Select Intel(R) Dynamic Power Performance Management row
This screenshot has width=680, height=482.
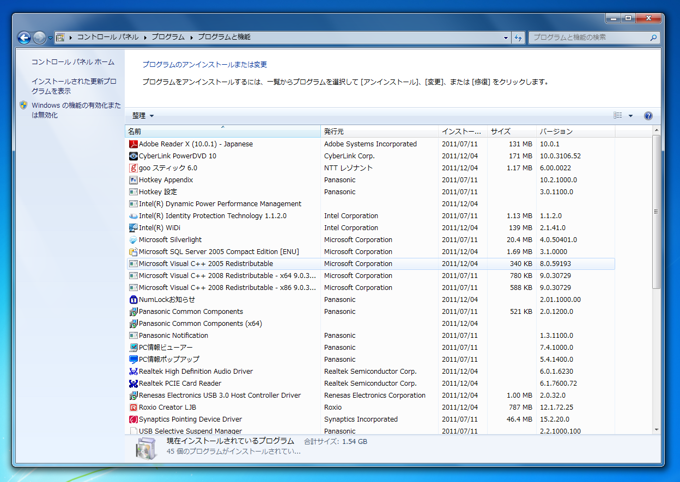[x=371, y=204]
